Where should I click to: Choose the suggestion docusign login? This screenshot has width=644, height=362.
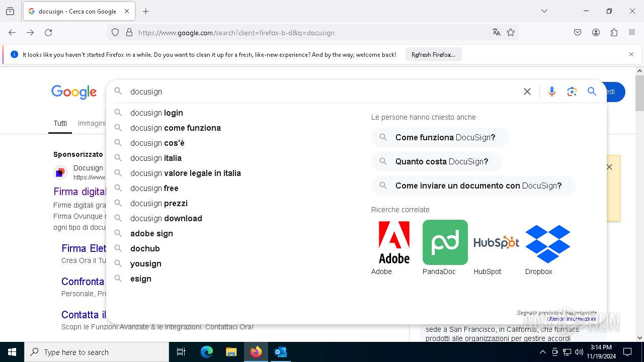pos(156,113)
